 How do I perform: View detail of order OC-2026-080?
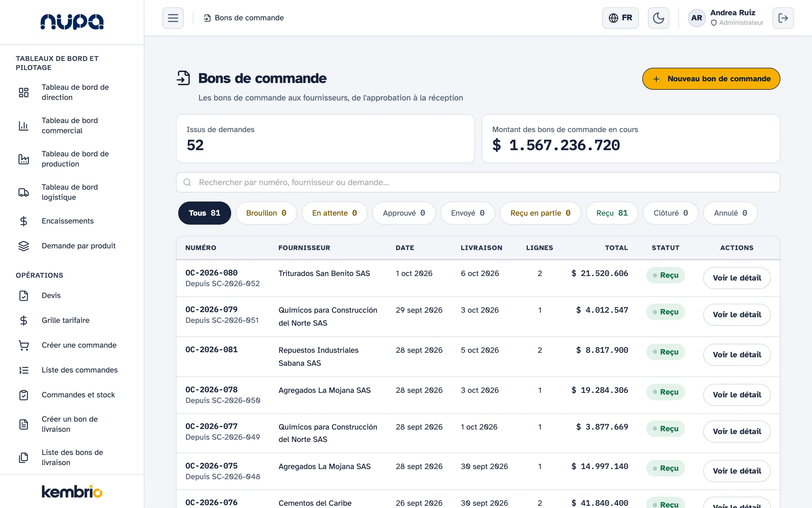[736, 278]
